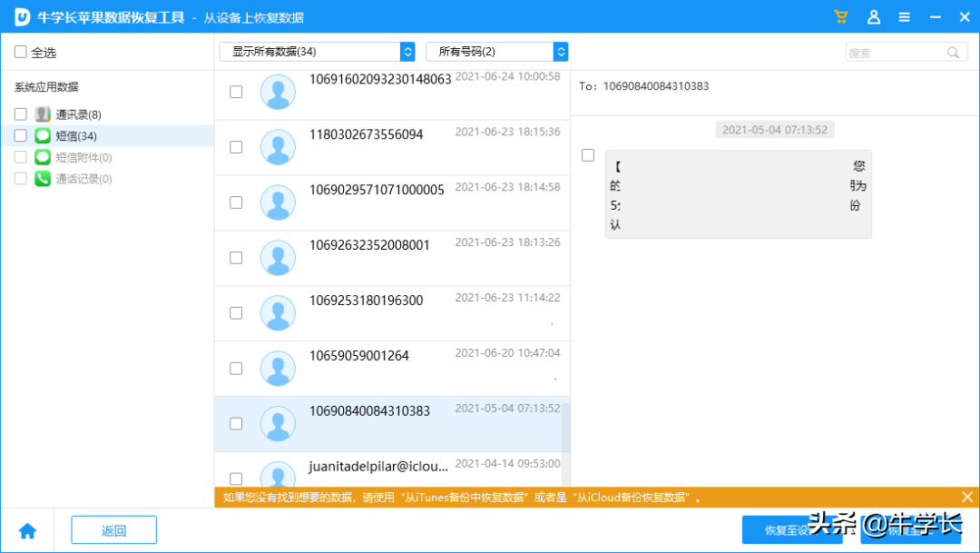The height and width of the screenshot is (553, 980).
Task: Check the 全选 select all checkbox
Action: [x=18, y=52]
